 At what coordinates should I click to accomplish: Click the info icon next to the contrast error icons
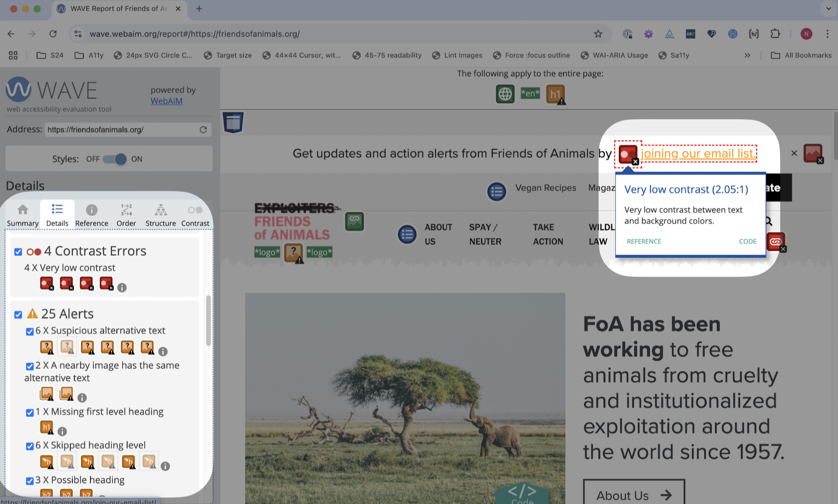[122, 288]
